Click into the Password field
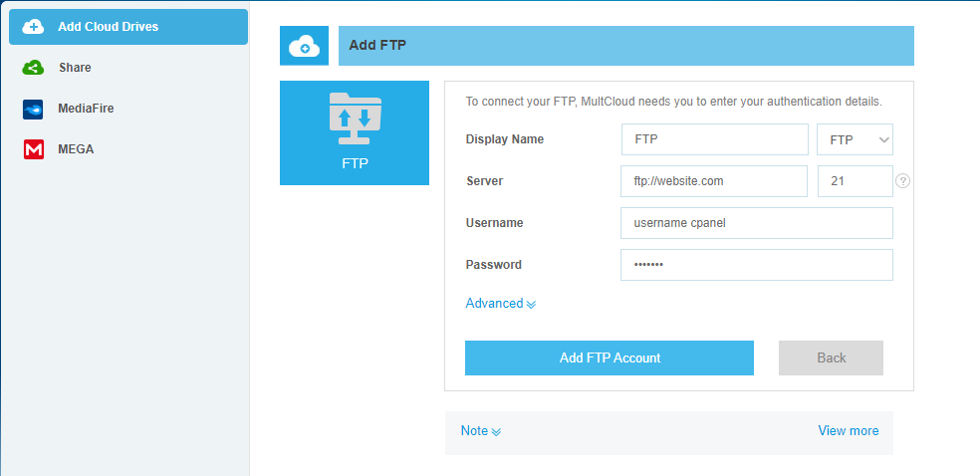Screen dimensions: 980x476 [x=756, y=265]
